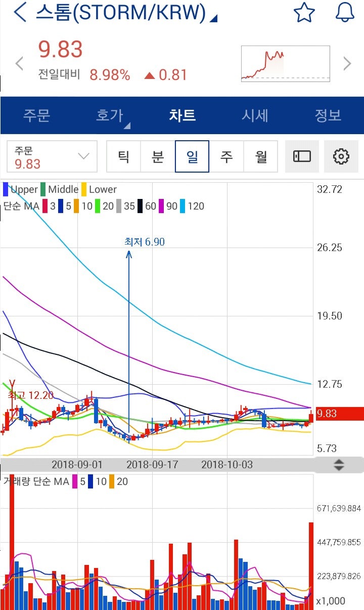The image size is (364, 610).
Task: Tap the 2018-10-03 date label
Action: pos(227,464)
